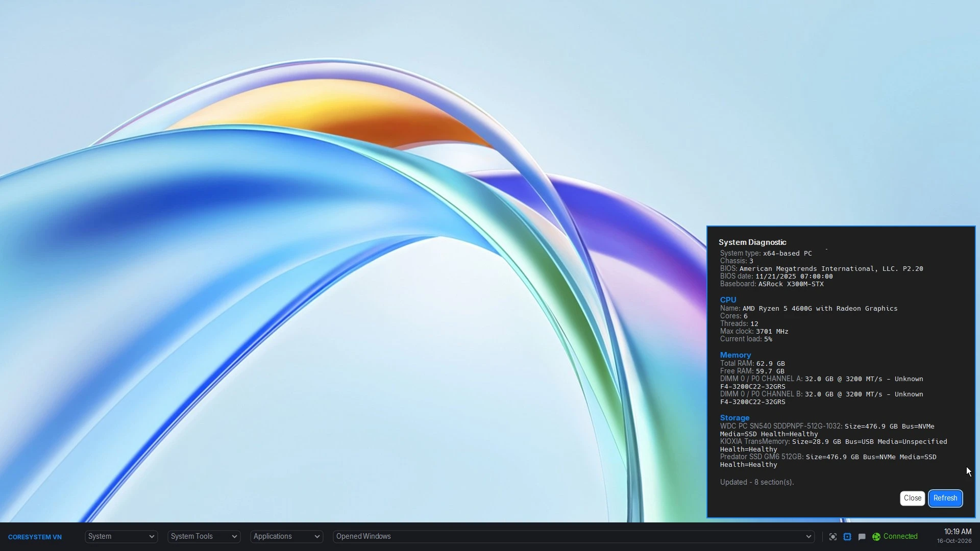Click the DIMM 0 / P0 CHANNEL B line
This screenshot has height=551, width=980.
click(x=821, y=398)
